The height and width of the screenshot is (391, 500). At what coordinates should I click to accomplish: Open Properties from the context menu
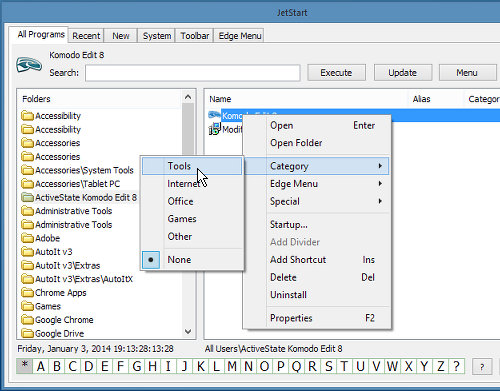pos(317,318)
